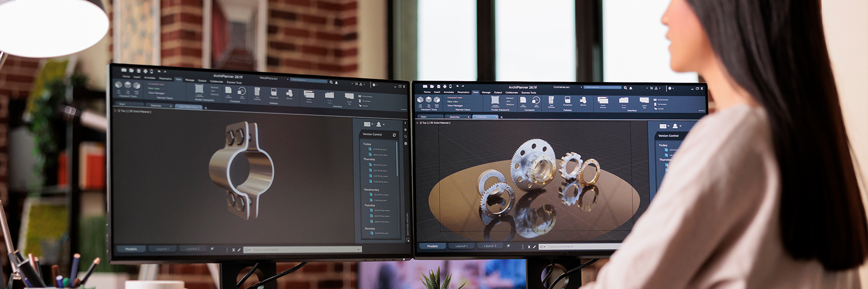Click the undo arrow in MetalPiece window toolbar
Viewport: 868px width, 289px height.
click(x=159, y=71)
